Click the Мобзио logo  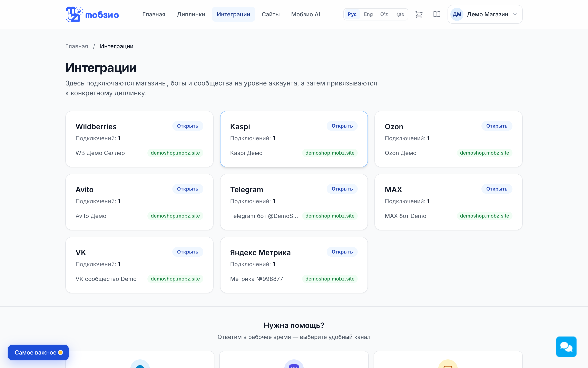92,14
